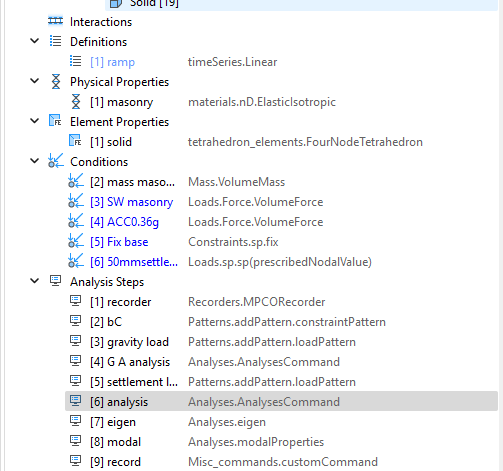This screenshot has height=471, width=503.
Task: Collapse the Definitions group
Action: coord(35,41)
